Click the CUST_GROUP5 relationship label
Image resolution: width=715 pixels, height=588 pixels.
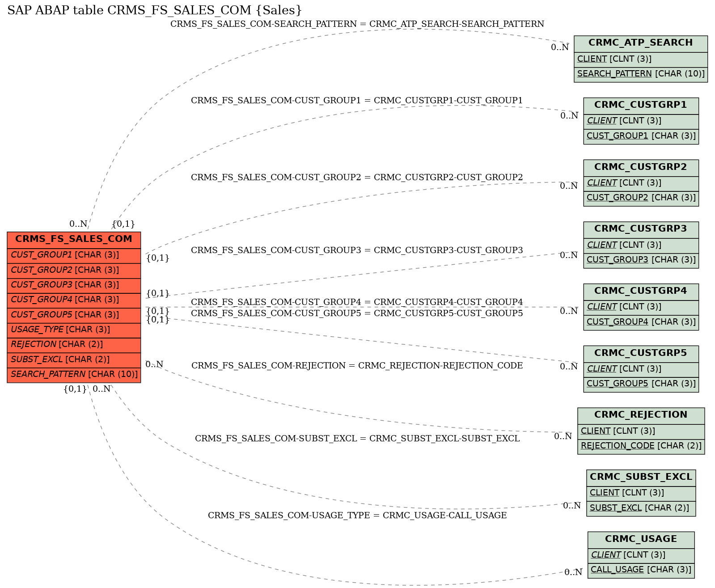pyautogui.click(x=357, y=313)
